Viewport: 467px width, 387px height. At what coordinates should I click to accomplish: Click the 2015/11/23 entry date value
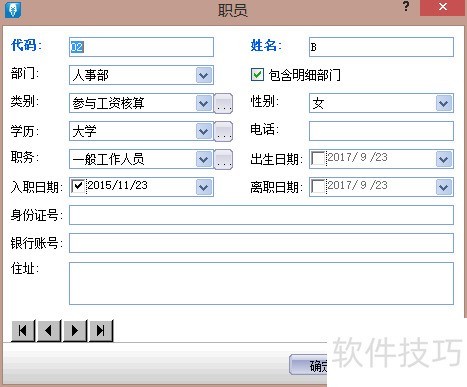[117, 185]
